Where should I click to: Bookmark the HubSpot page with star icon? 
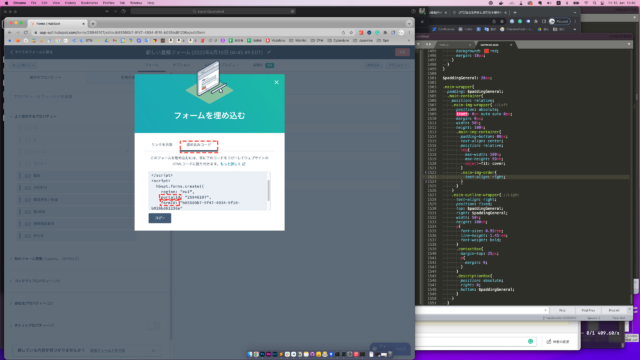point(351,32)
